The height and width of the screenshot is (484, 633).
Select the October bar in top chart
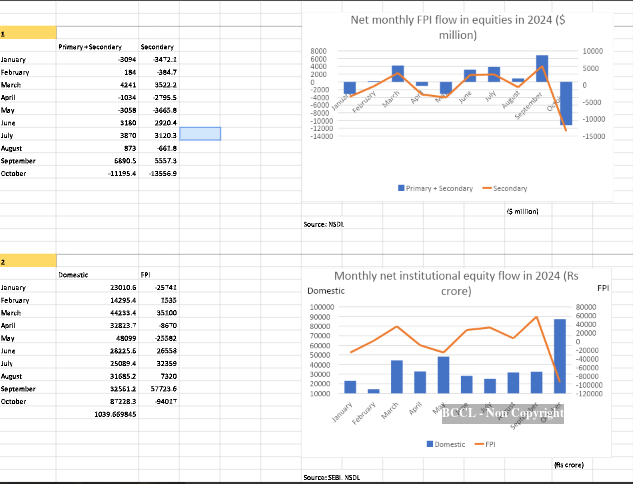(566, 103)
